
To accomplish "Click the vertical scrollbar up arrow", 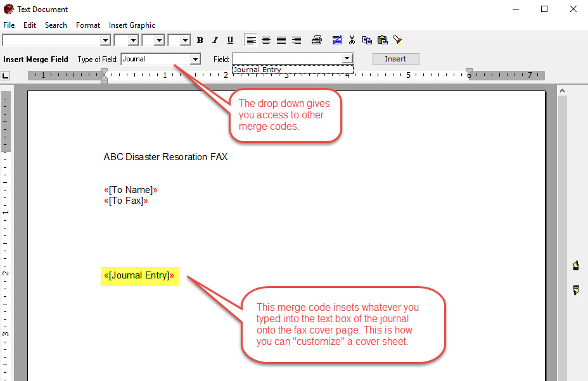I will (562, 91).
